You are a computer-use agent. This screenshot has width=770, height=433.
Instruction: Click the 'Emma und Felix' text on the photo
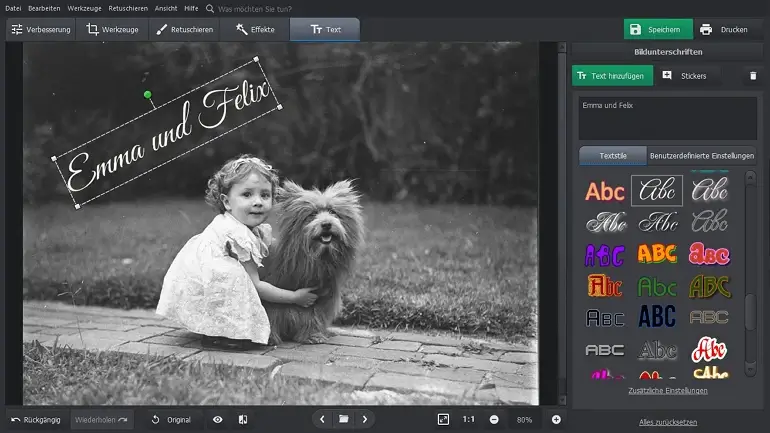[168, 136]
